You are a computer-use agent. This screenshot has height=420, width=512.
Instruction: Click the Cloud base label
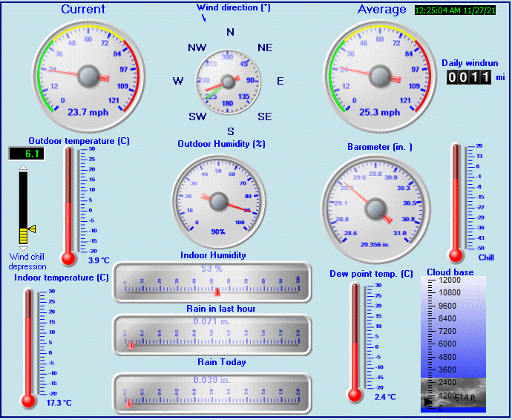pyautogui.click(x=450, y=272)
